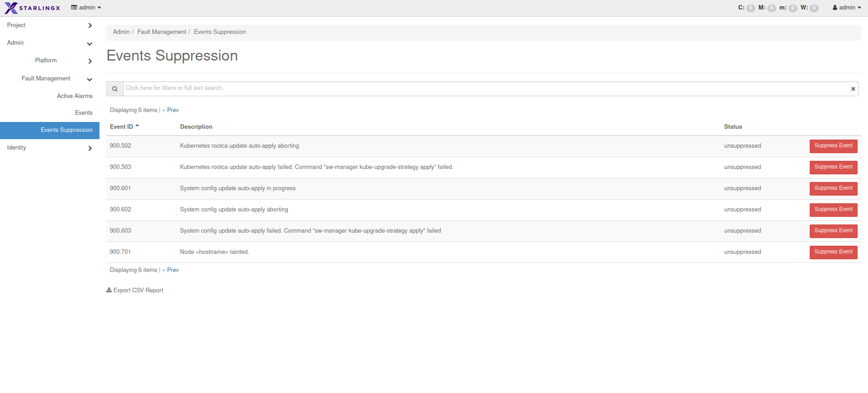This screenshot has width=868, height=393.
Task: Click the major alarms count badge
Action: pos(772,8)
